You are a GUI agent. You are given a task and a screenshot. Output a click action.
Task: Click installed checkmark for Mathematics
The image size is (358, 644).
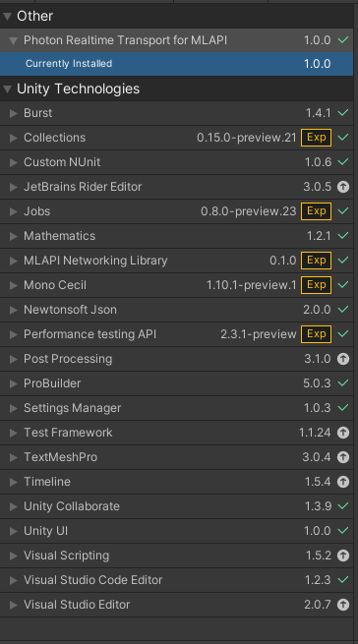click(x=343, y=235)
